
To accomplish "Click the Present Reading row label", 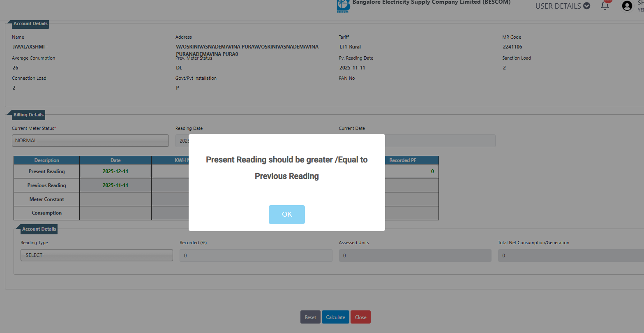I will pyautogui.click(x=47, y=171).
